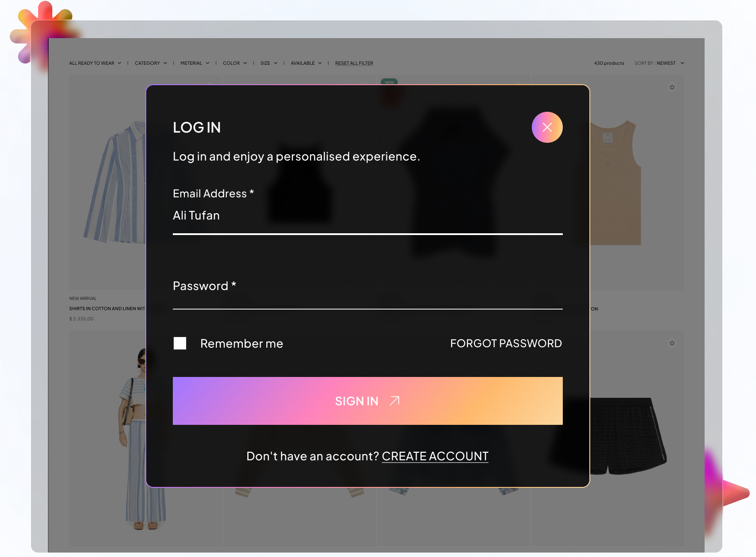Open the AVAILABLE filter dropdown
Viewport: 756px width, 557px height.
[305, 63]
